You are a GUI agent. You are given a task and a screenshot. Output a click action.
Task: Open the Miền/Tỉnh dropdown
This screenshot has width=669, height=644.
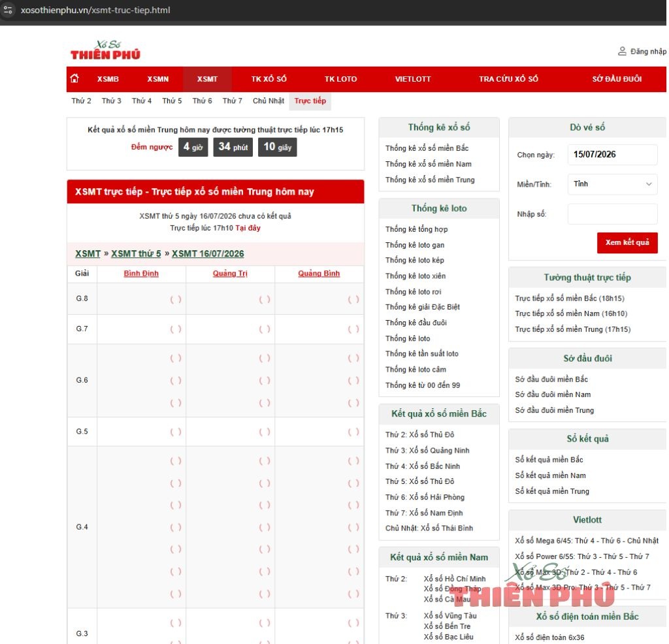612,184
